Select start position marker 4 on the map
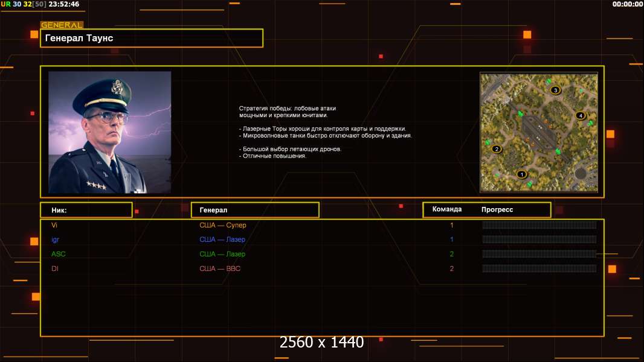Screen dimensions: 644x362 [x=581, y=116]
